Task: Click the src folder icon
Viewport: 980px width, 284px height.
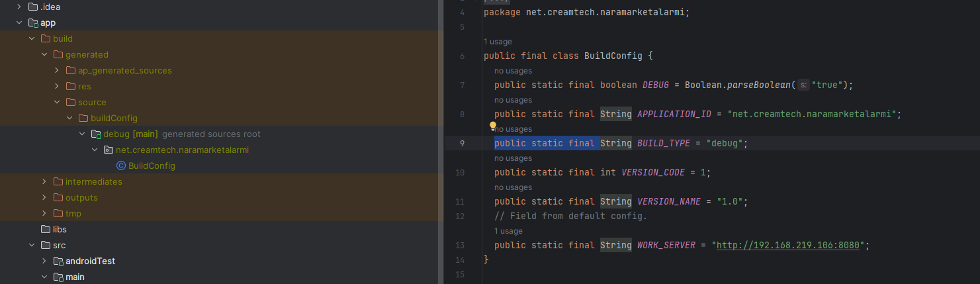Action: coord(46,245)
